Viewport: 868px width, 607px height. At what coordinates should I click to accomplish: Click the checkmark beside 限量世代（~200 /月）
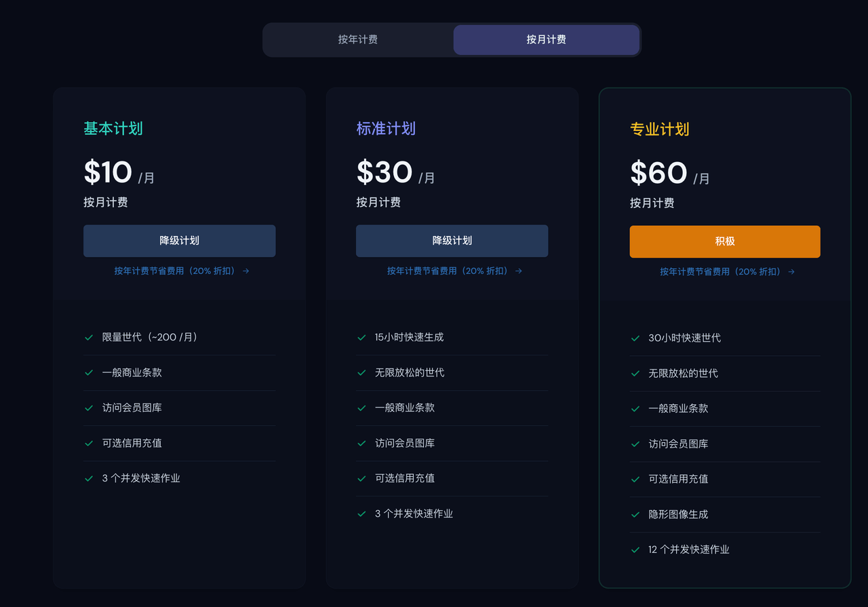pyautogui.click(x=89, y=337)
